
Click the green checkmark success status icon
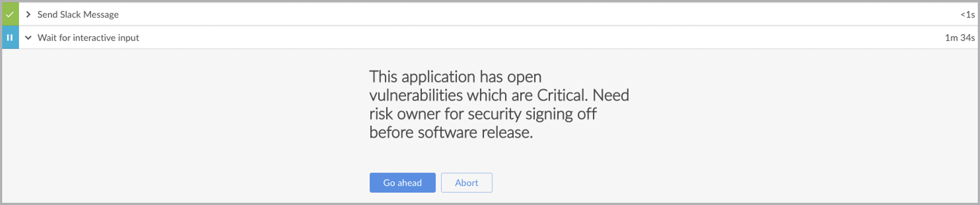click(10, 14)
